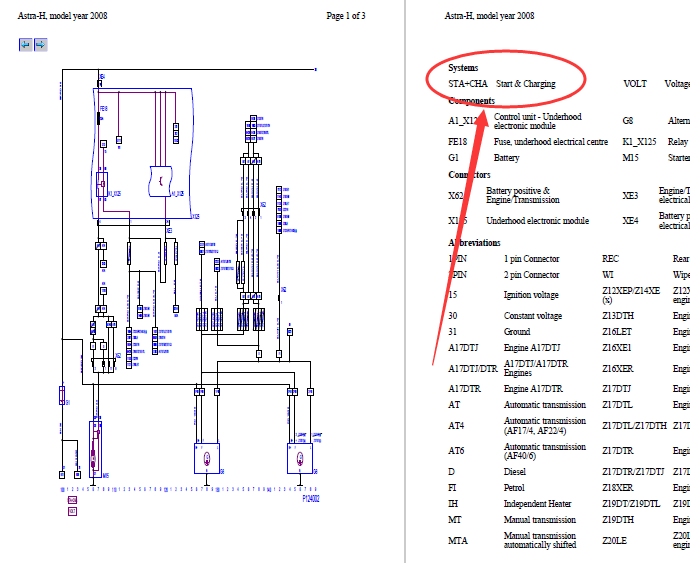The image size is (690, 563).
Task: Click 'Engine A17DTJ' description
Action: click(532, 348)
